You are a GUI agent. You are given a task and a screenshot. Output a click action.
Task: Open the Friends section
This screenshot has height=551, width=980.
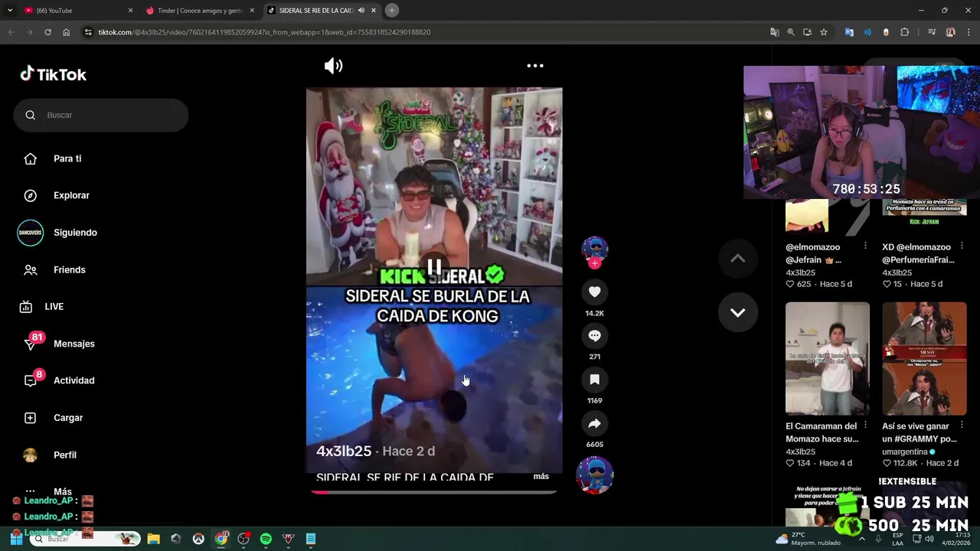click(x=69, y=269)
